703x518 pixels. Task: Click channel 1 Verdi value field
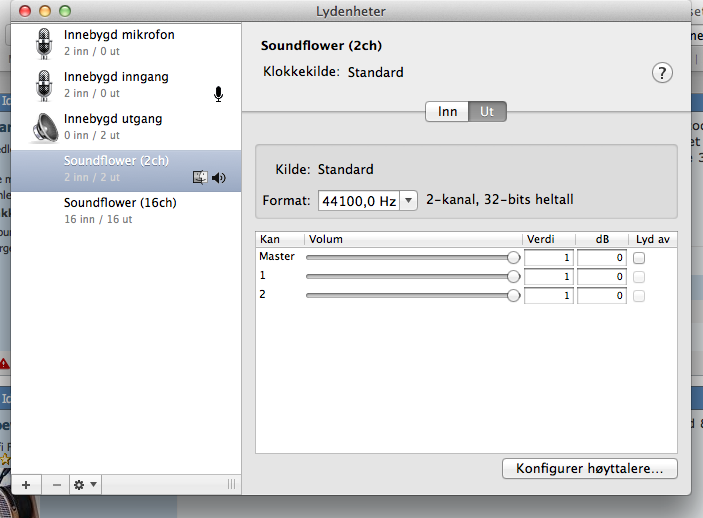(549, 277)
